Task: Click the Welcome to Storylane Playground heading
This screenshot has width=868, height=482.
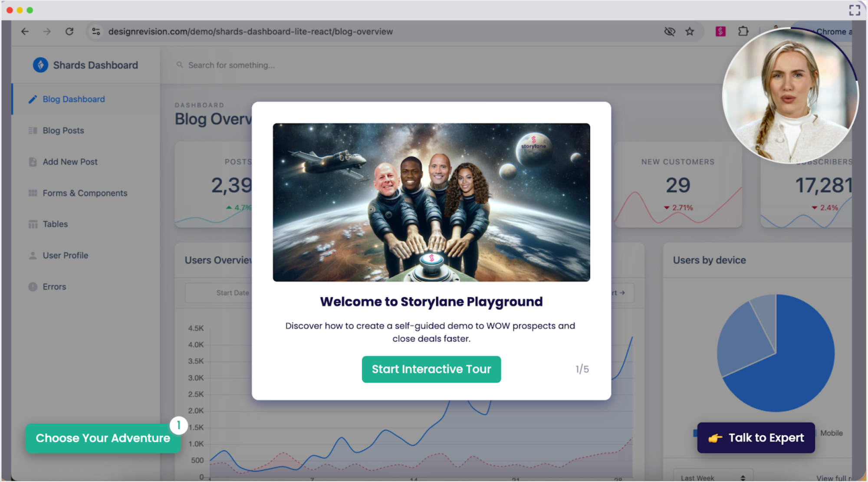Action: pyautogui.click(x=431, y=302)
